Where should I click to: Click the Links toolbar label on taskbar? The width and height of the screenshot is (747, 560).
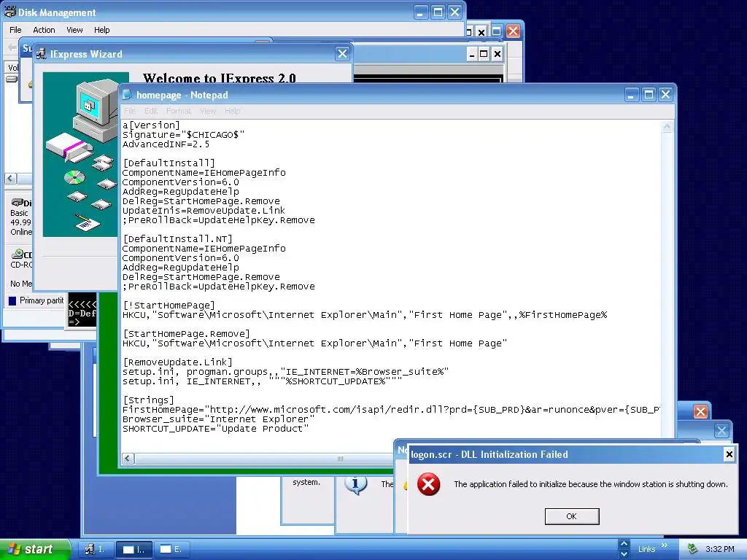(646, 549)
